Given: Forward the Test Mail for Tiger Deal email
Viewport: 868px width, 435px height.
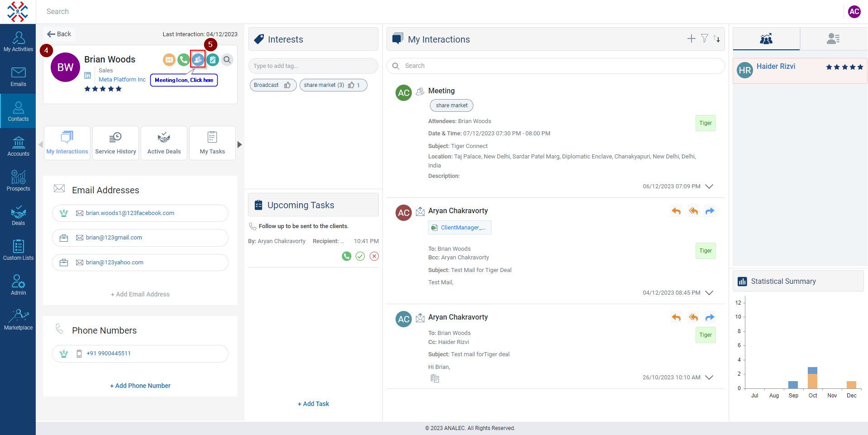Looking at the screenshot, I should pos(710,211).
